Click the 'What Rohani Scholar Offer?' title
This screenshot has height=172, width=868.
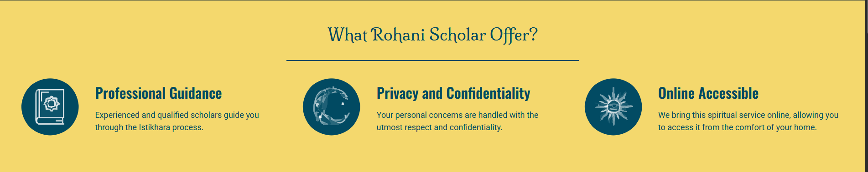coord(433,35)
